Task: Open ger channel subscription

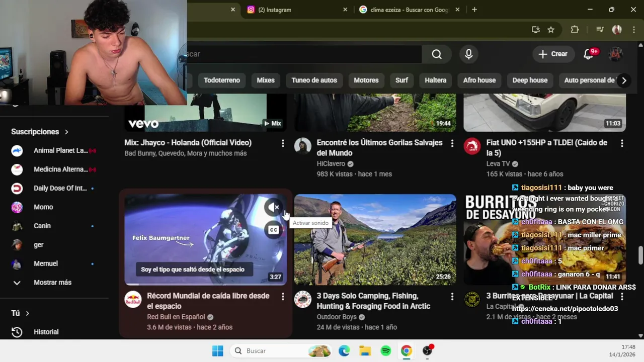Action: click(54, 245)
